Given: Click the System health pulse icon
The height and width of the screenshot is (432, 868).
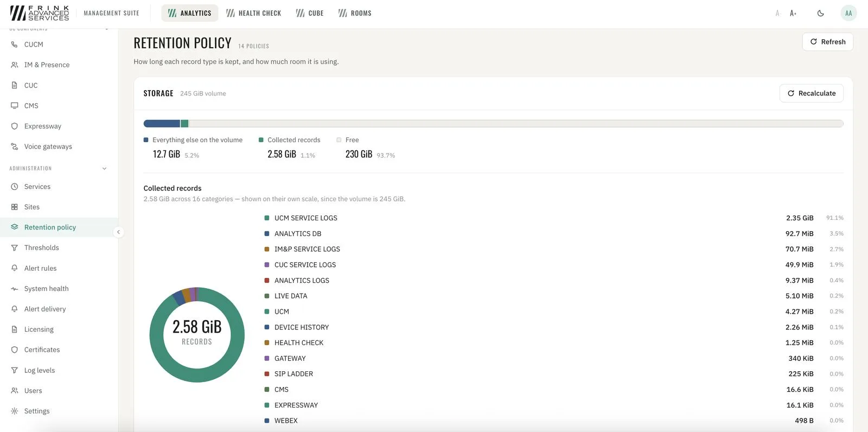Looking at the screenshot, I should (x=15, y=289).
